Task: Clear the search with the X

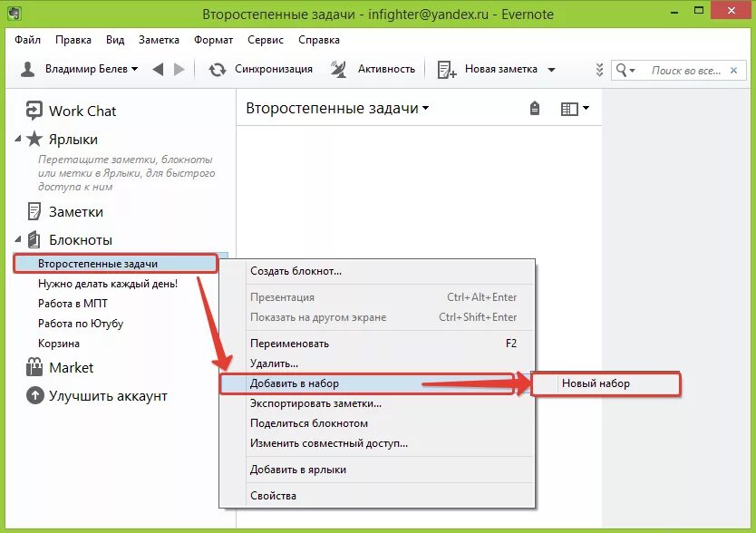Action: click(734, 71)
